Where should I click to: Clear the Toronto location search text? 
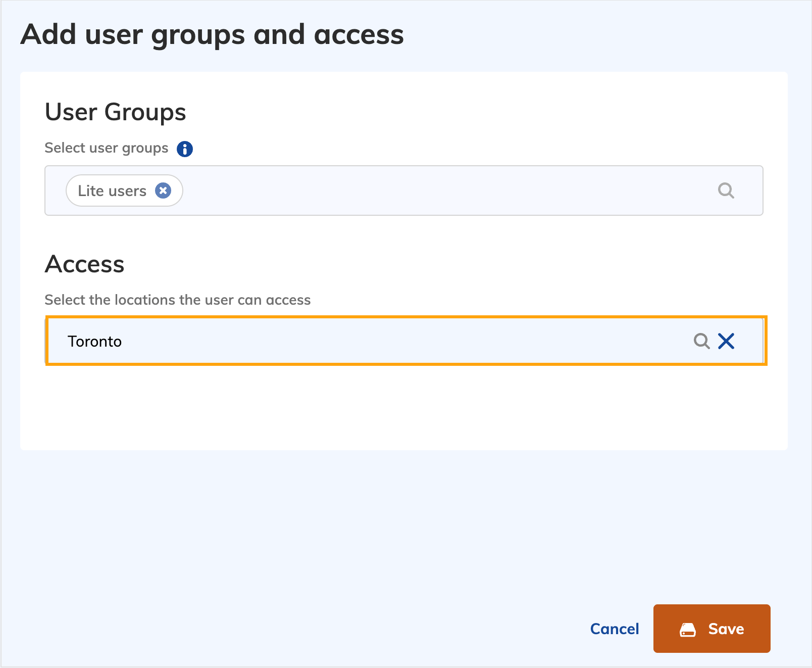(726, 341)
